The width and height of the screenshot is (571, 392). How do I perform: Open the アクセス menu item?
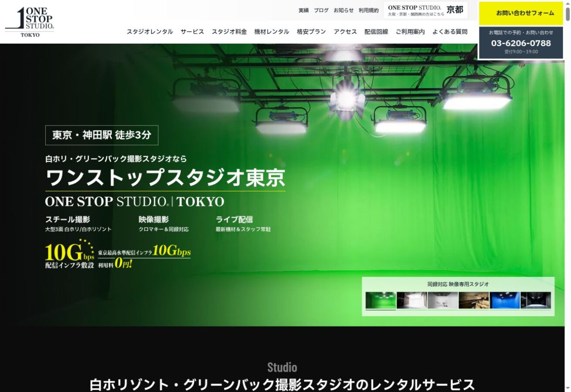coord(345,32)
